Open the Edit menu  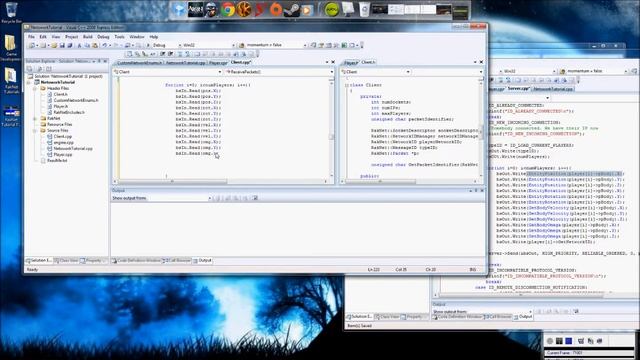pos(43,37)
